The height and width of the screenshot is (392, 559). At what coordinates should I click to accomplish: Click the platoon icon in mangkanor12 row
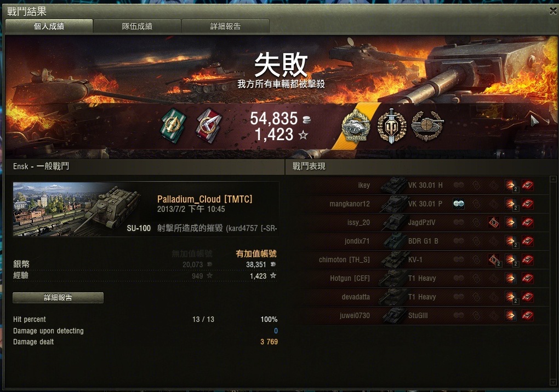[459, 204]
